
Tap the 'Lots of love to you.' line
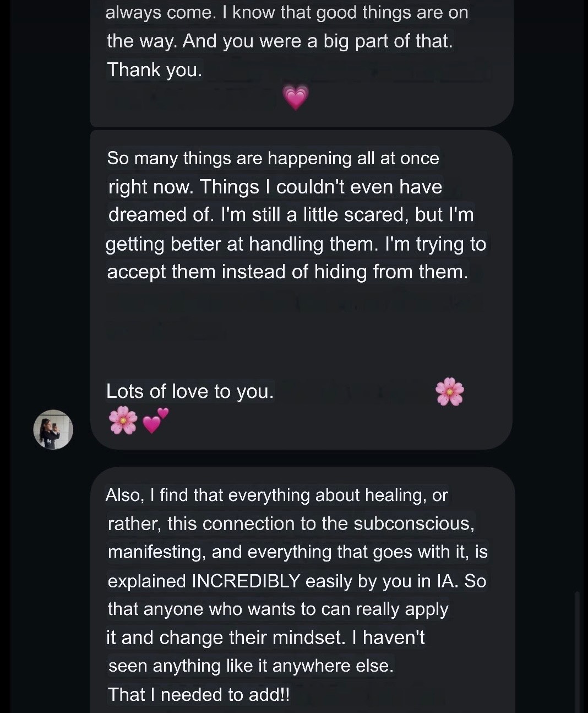tap(190, 391)
